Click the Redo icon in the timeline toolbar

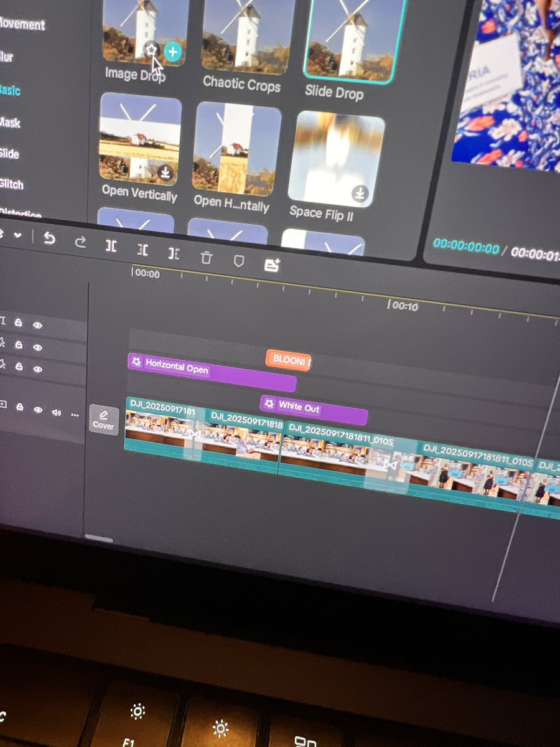pos(81,242)
